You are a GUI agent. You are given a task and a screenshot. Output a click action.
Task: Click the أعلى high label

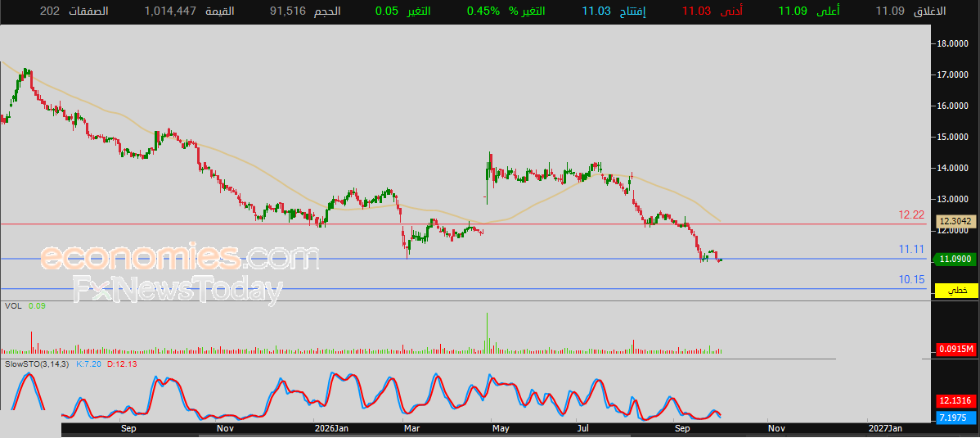tap(827, 11)
